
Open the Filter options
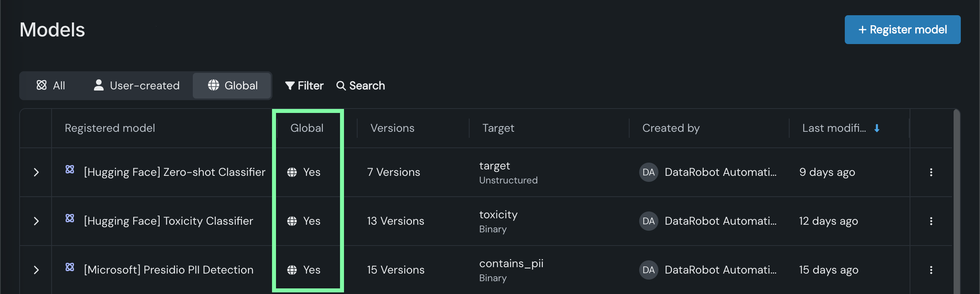(304, 86)
